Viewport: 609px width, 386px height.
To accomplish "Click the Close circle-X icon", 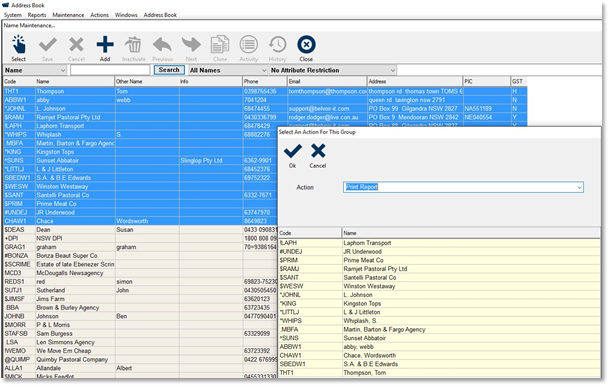I will [306, 45].
